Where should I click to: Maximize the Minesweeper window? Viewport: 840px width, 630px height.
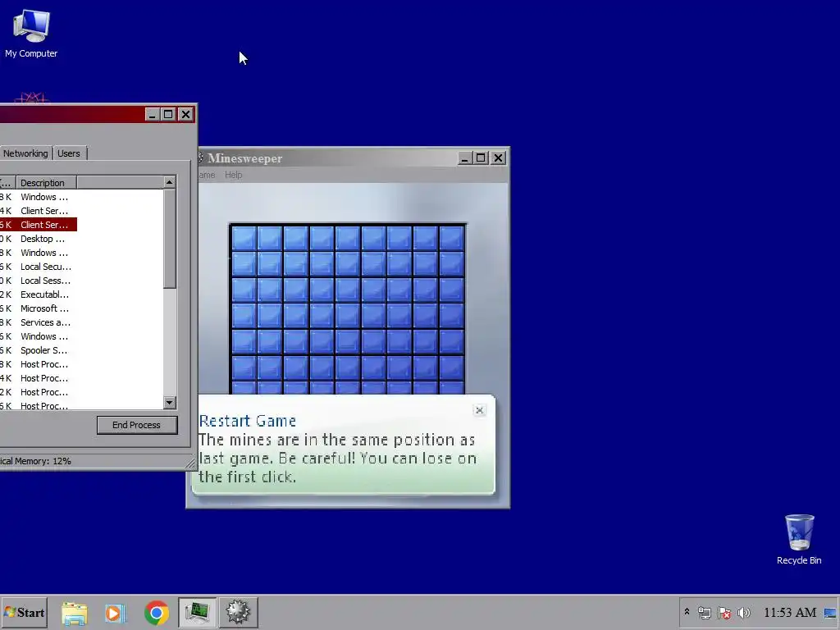tap(481, 158)
